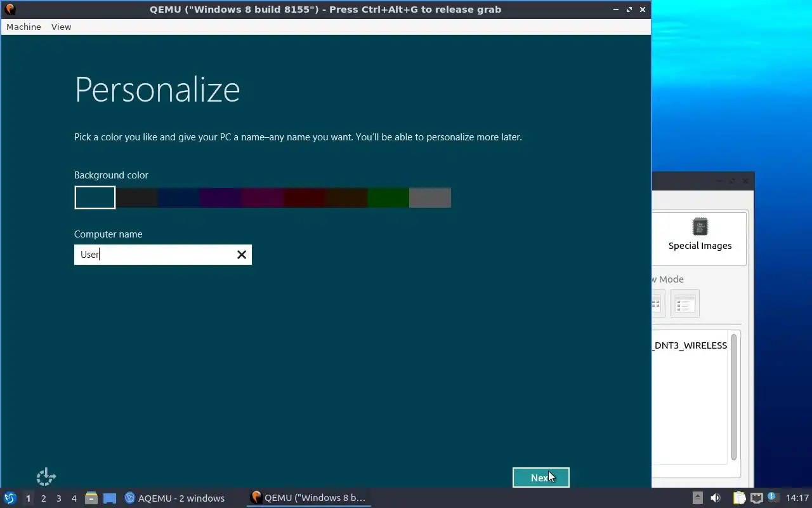Click the Next button

(x=541, y=478)
